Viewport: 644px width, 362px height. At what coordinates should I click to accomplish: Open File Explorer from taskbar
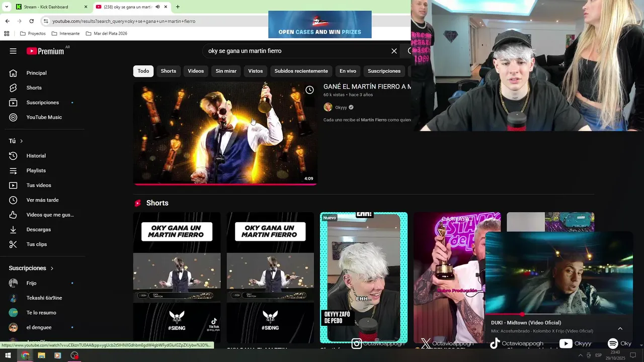(41, 355)
